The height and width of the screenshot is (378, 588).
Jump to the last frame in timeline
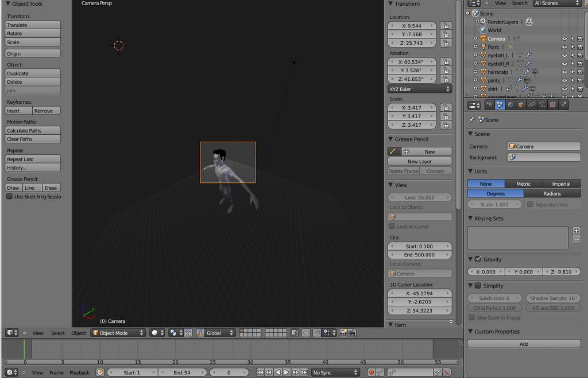(x=304, y=372)
